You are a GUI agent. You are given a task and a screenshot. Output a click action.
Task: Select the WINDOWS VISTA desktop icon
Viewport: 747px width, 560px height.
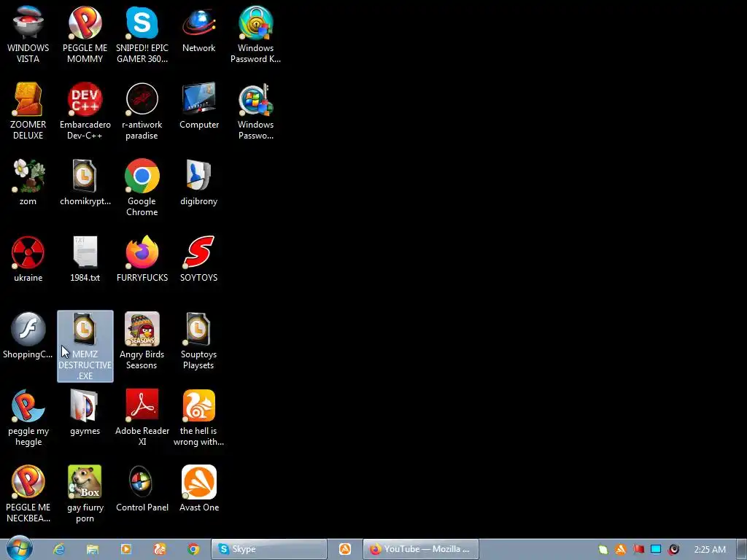point(28,34)
